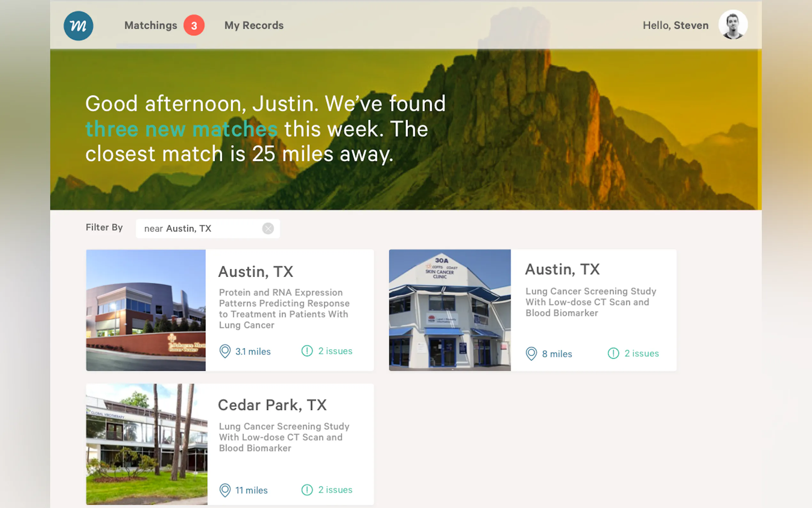
Task: Click the near Austin, TX filter field
Action: click(198, 228)
